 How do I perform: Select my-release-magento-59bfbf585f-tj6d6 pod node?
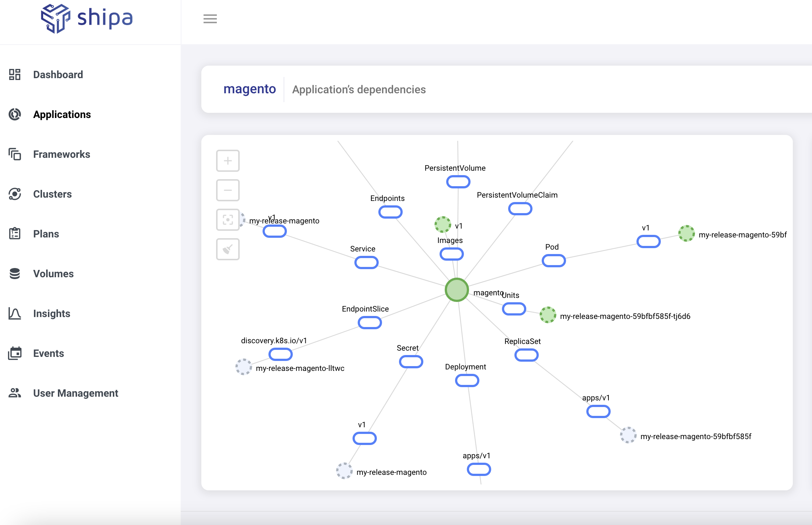pos(548,315)
